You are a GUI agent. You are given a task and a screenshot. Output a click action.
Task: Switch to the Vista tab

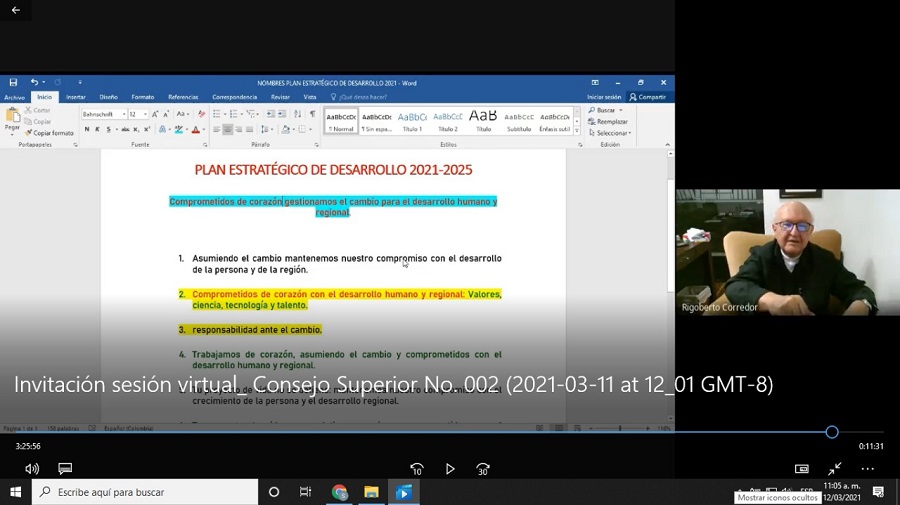[x=310, y=97]
